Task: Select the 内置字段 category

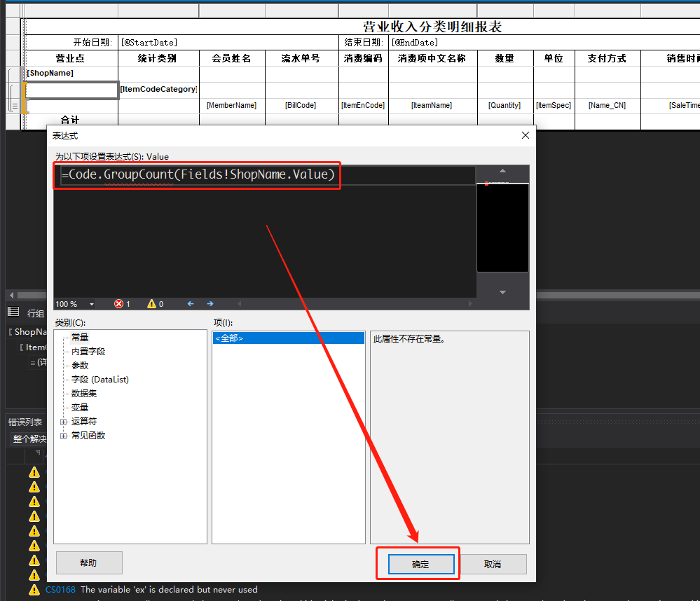Action: tap(88, 351)
